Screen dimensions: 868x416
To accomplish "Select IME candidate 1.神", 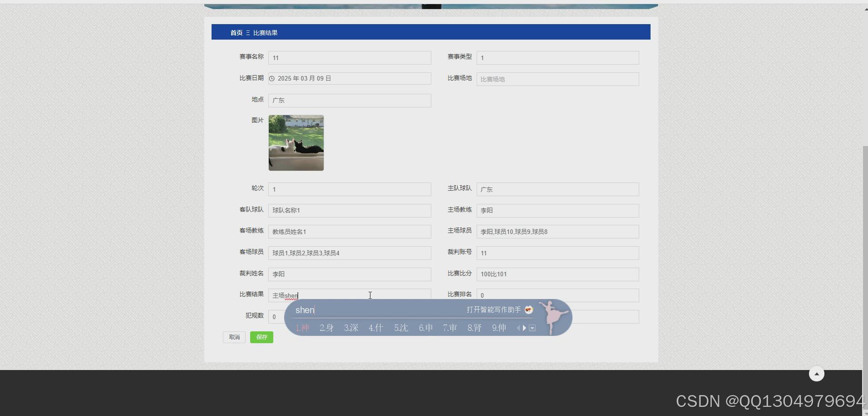I will 302,328.
